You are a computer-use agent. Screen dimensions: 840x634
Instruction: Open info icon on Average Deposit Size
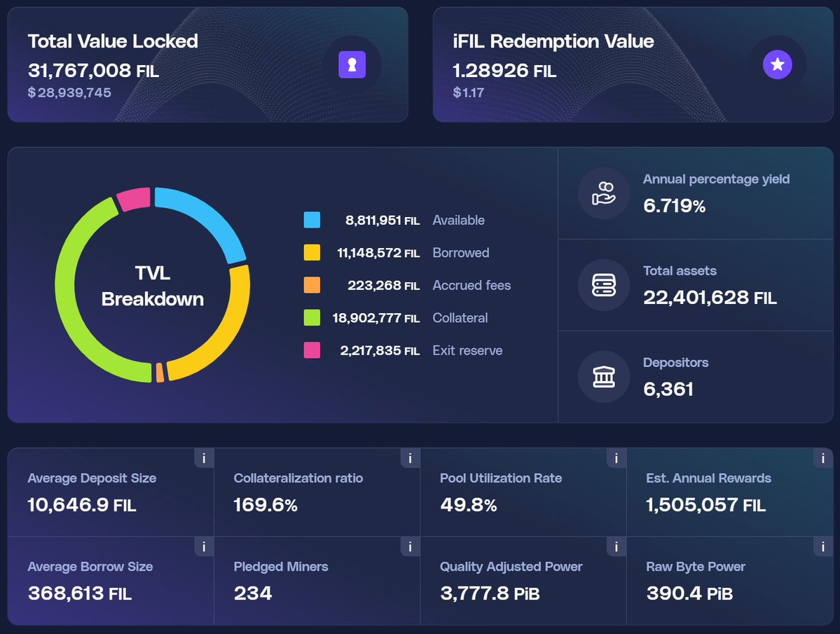[204, 458]
